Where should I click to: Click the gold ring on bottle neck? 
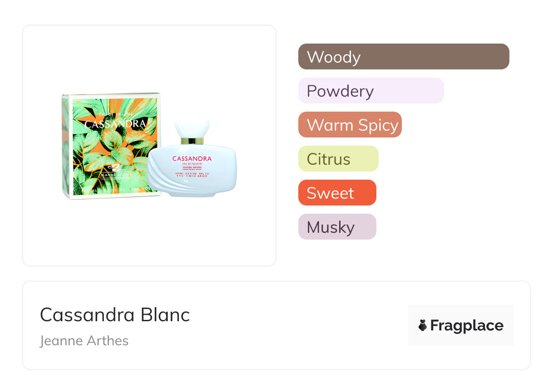[193, 142]
